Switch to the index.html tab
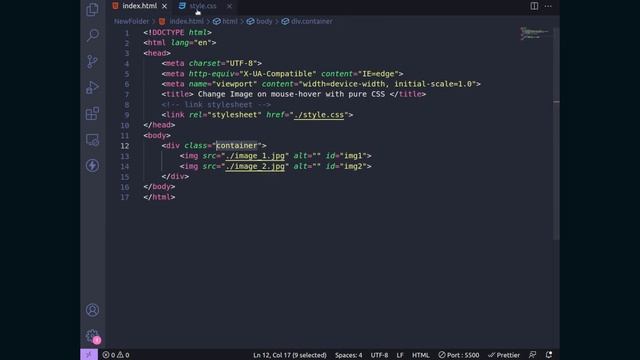 [140, 6]
